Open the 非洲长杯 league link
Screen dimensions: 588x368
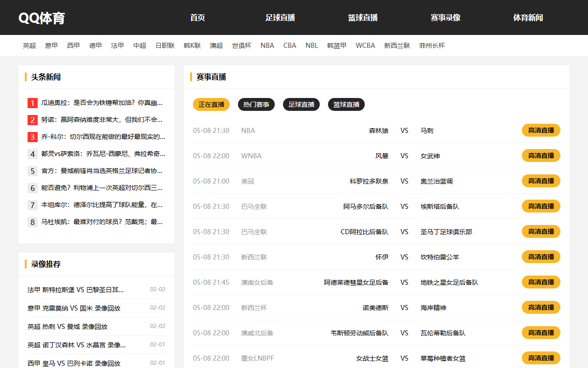click(432, 46)
